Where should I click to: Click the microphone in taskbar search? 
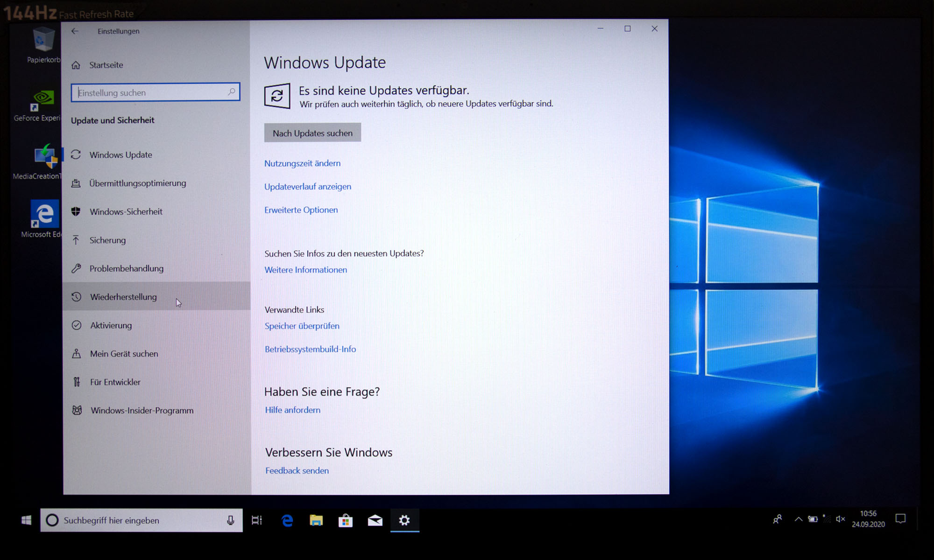(230, 520)
